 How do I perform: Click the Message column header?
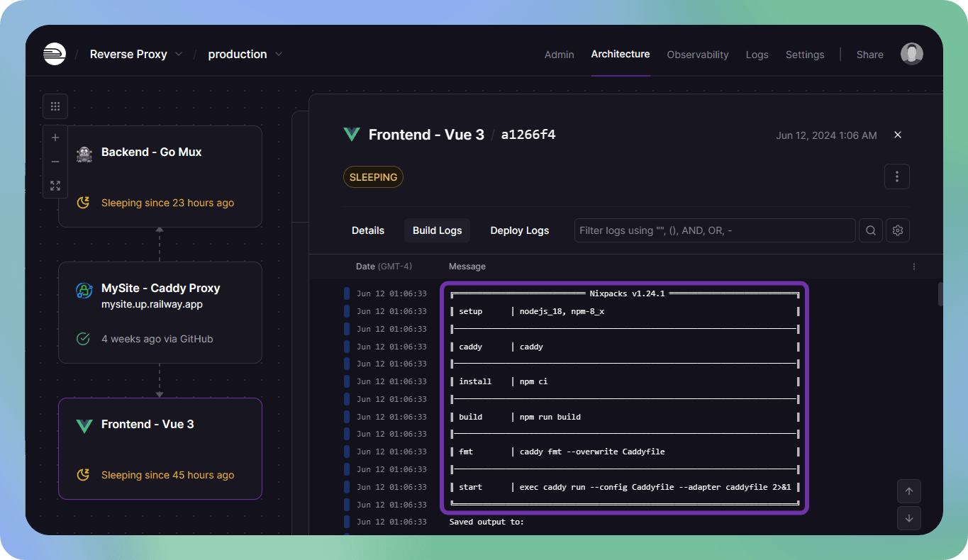pyautogui.click(x=467, y=267)
